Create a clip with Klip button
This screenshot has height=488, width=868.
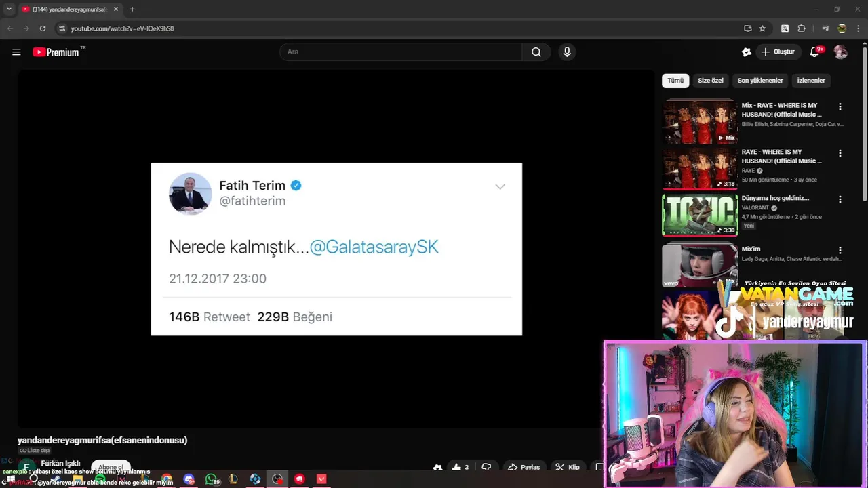click(568, 467)
